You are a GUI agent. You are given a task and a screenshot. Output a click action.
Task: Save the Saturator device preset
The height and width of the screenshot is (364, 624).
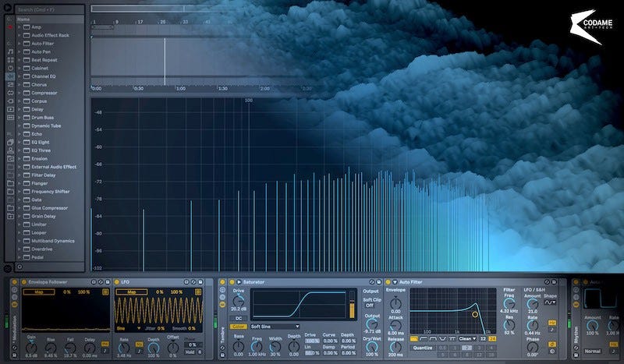point(379,282)
